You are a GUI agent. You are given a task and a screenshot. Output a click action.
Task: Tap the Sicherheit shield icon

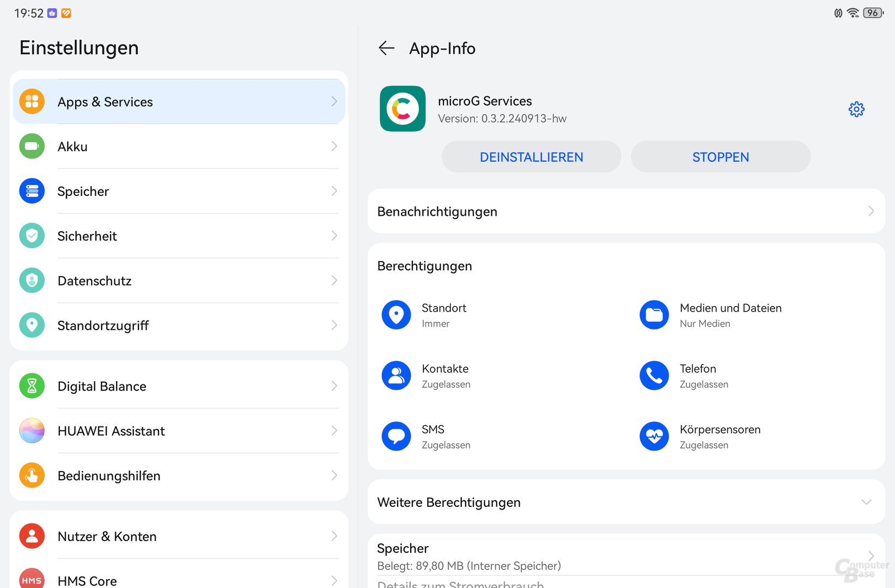[x=32, y=235]
